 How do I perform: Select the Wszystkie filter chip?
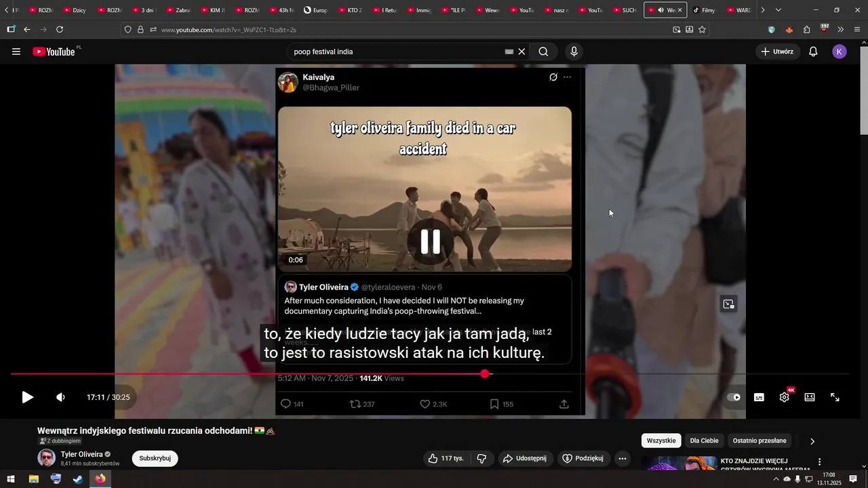[661, 441]
